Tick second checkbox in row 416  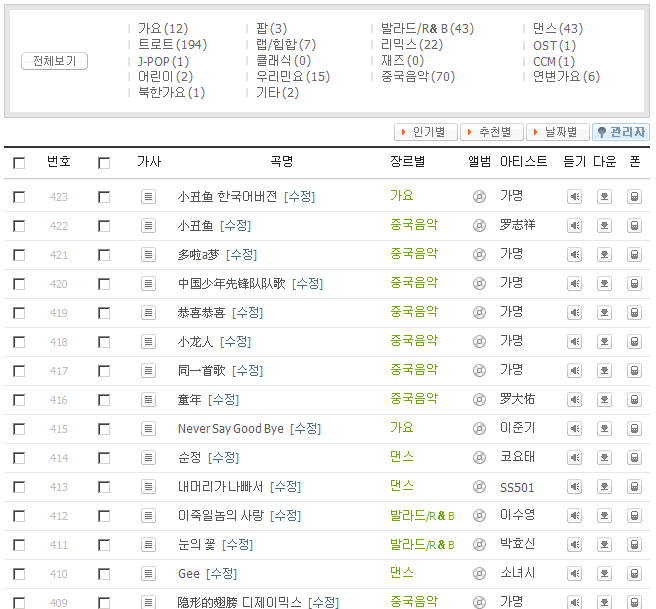[x=104, y=400]
